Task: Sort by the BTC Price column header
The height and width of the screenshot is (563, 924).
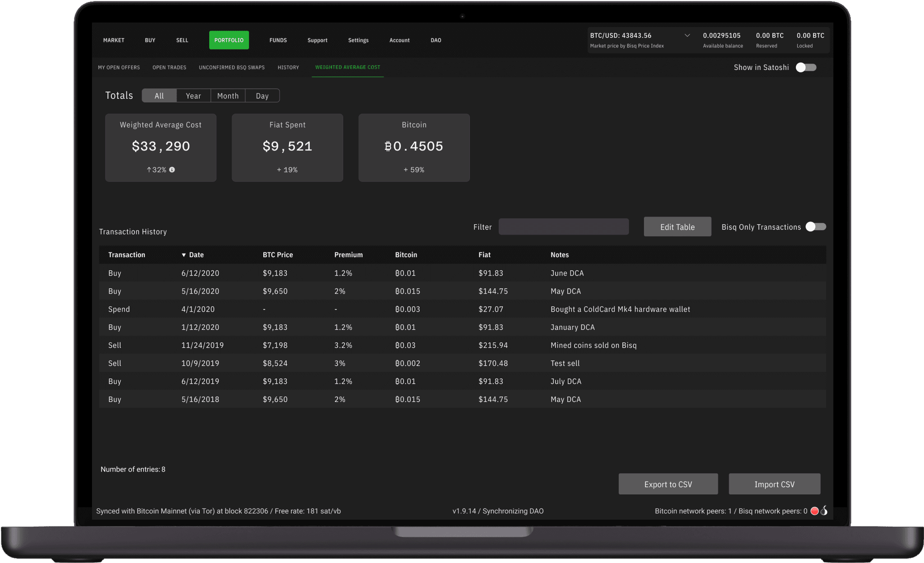Action: (x=278, y=255)
